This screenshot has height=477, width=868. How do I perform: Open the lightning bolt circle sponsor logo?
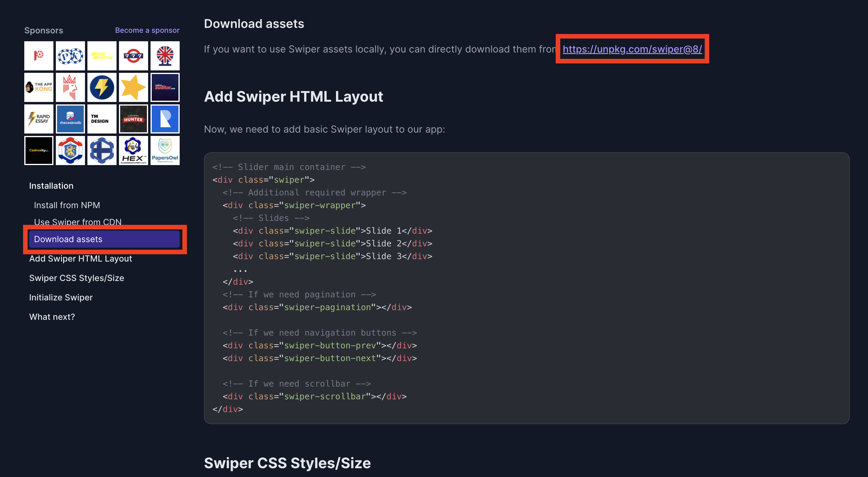point(102,87)
